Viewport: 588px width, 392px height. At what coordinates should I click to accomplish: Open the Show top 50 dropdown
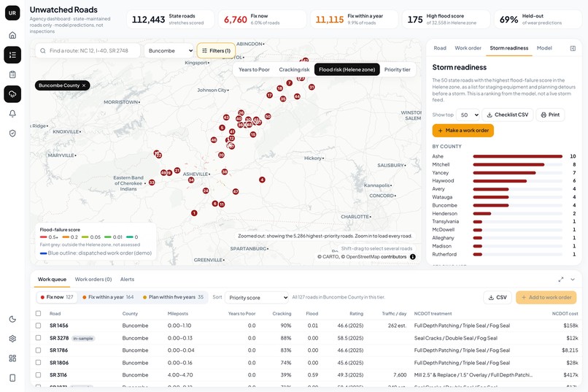pyautogui.click(x=468, y=115)
